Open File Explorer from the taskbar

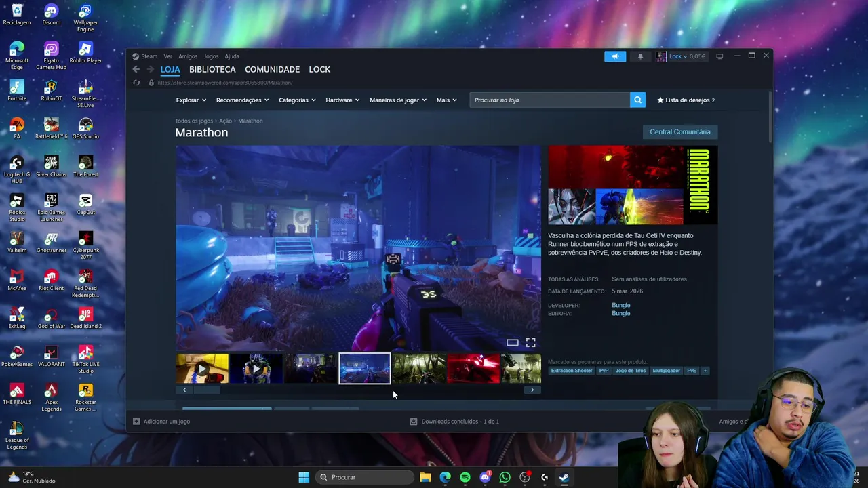[425, 477]
